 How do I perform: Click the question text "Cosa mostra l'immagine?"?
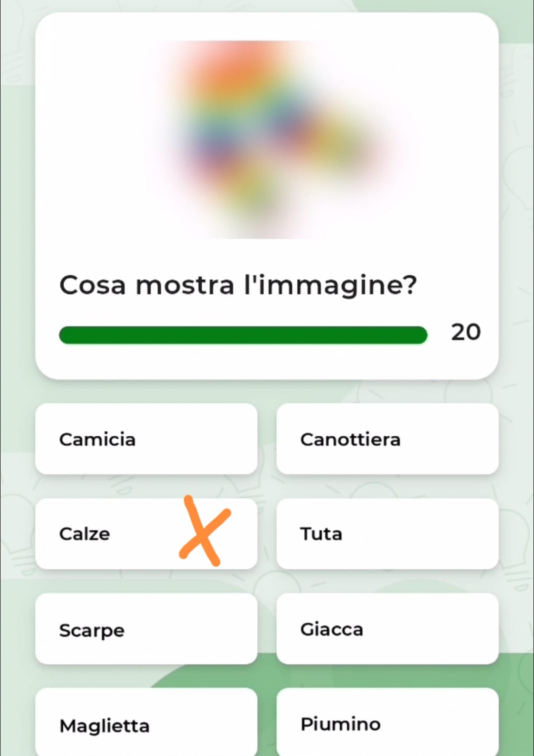coord(238,285)
